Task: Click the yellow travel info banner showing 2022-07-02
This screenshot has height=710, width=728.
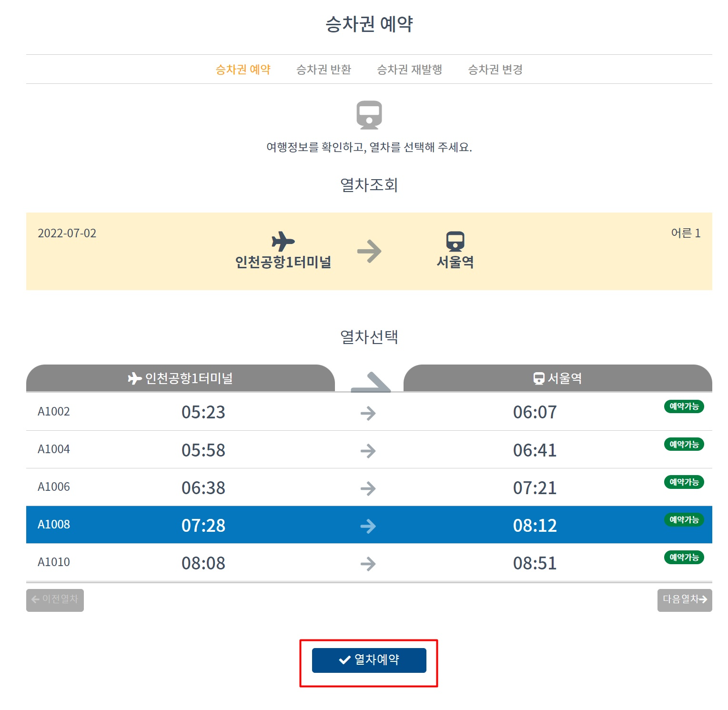Action: 364,250
